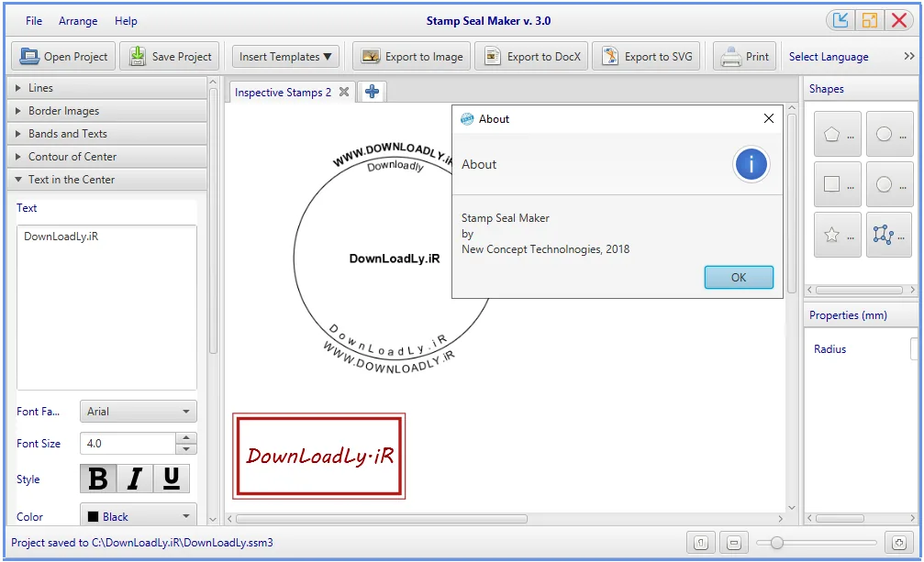Open the Color dropdown showing Black
This screenshot has width=924, height=562.
(138, 516)
